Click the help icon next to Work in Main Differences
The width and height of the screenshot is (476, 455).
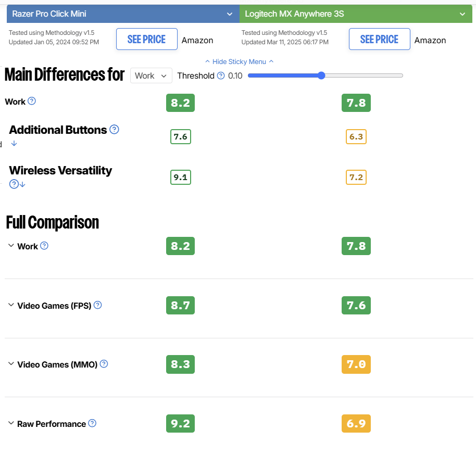pos(32,101)
